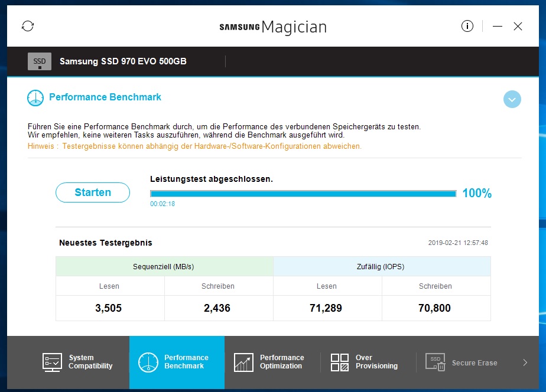Click the Neuestes Testergebnis heading
Image resolution: width=546 pixels, height=392 pixels.
point(106,243)
